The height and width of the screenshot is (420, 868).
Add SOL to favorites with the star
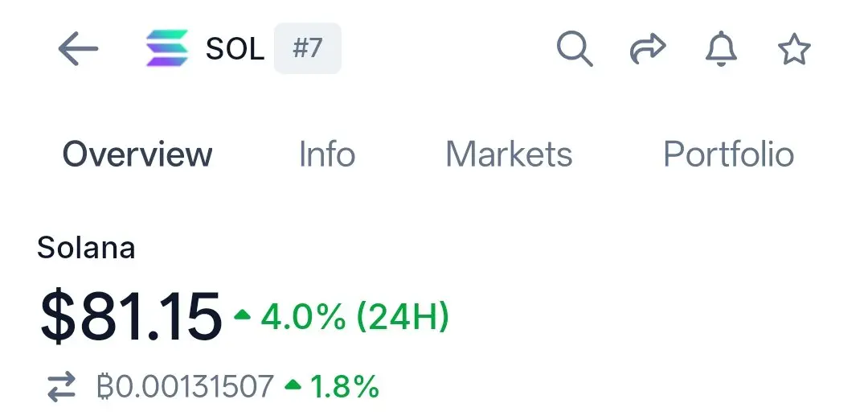tap(794, 49)
